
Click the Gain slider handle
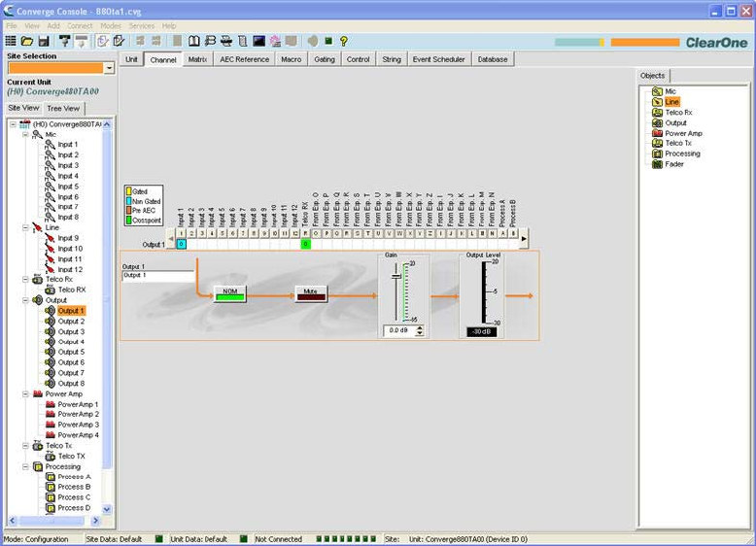tap(395, 277)
